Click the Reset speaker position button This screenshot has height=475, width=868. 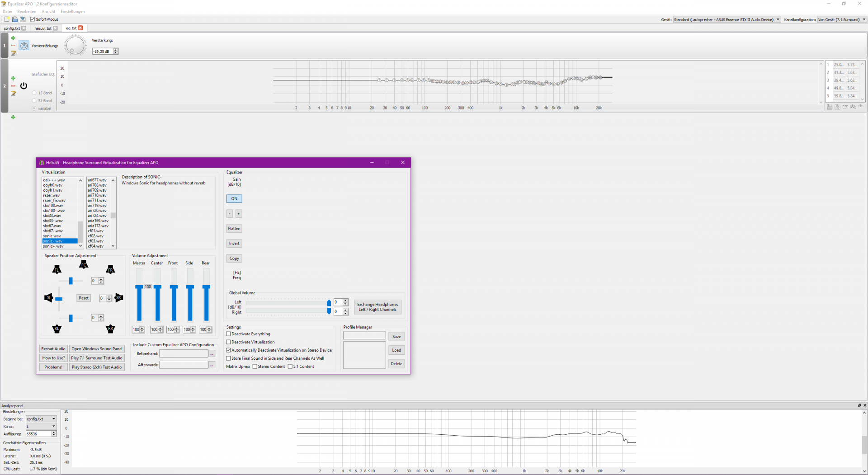pos(84,298)
